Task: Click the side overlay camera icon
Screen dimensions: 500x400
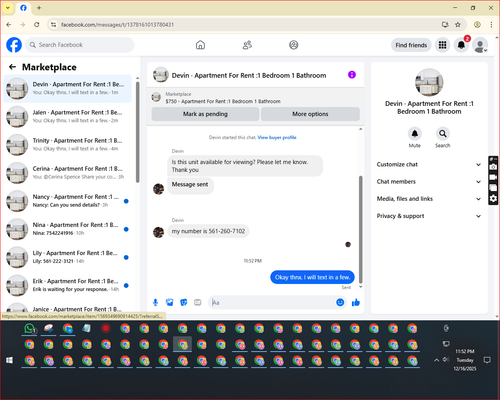Action: click(x=493, y=167)
